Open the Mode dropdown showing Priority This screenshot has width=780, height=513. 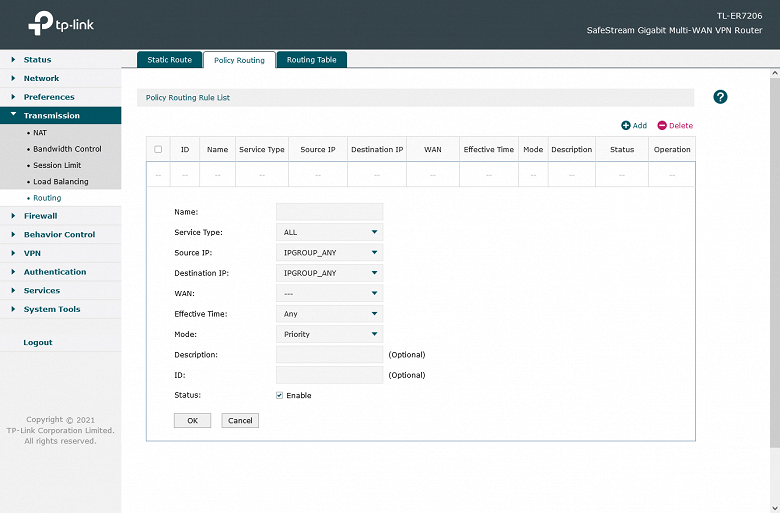[x=329, y=334]
